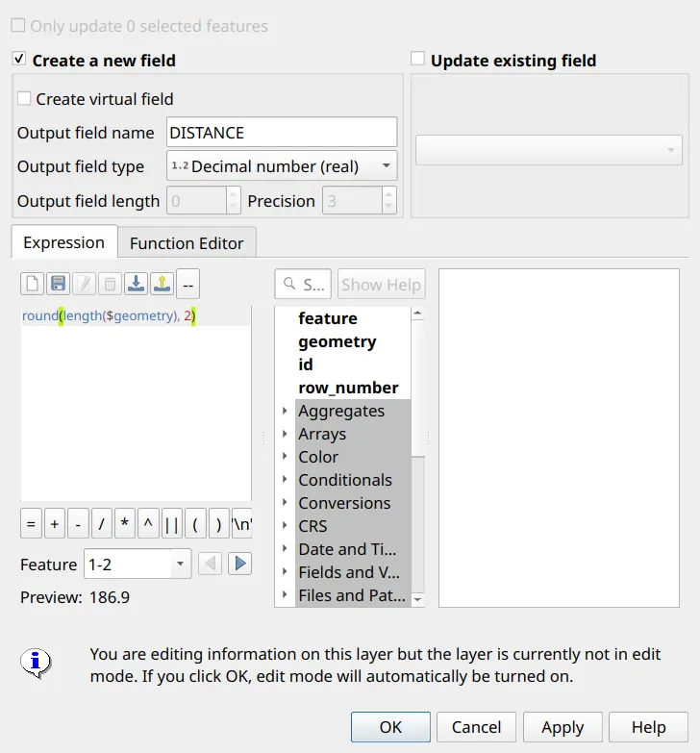The image size is (700, 753).
Task: Open the Output field type dropdown
Action: [282, 165]
